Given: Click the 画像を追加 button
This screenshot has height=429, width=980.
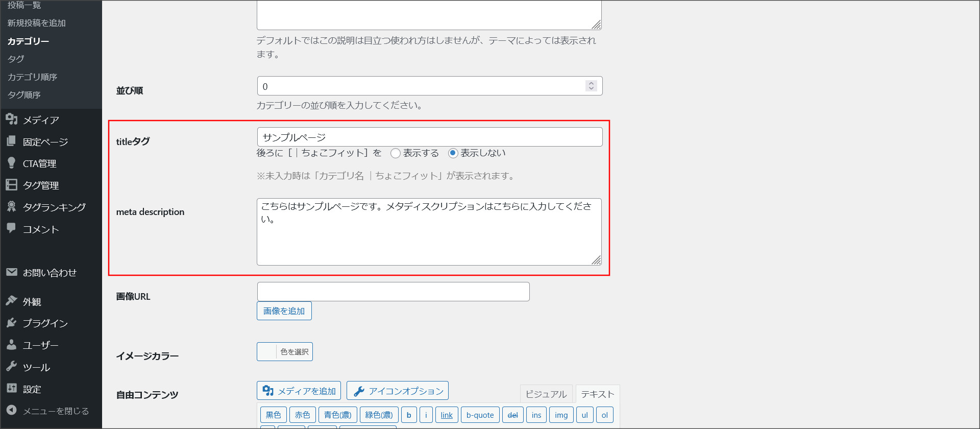Looking at the screenshot, I should pyautogui.click(x=284, y=311).
